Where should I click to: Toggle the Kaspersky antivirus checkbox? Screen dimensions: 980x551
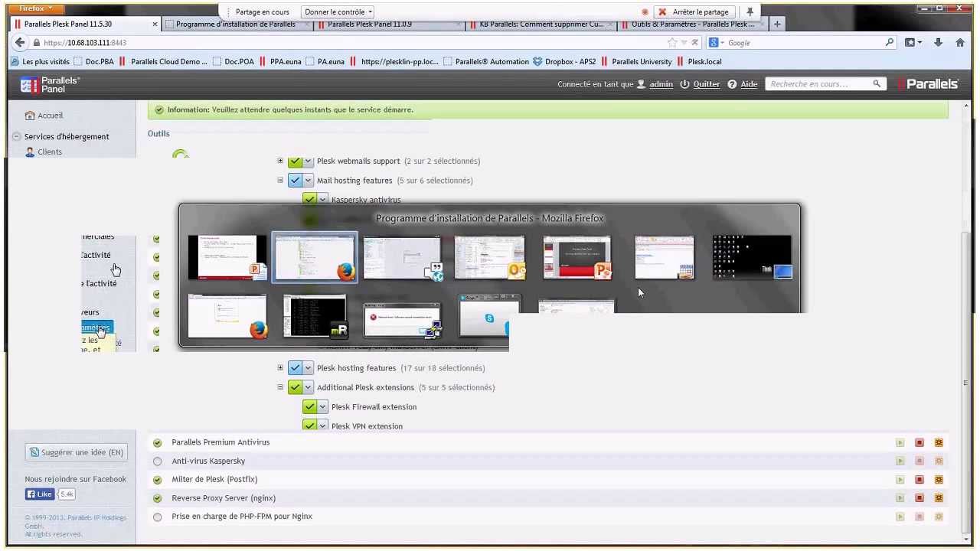[x=309, y=200]
